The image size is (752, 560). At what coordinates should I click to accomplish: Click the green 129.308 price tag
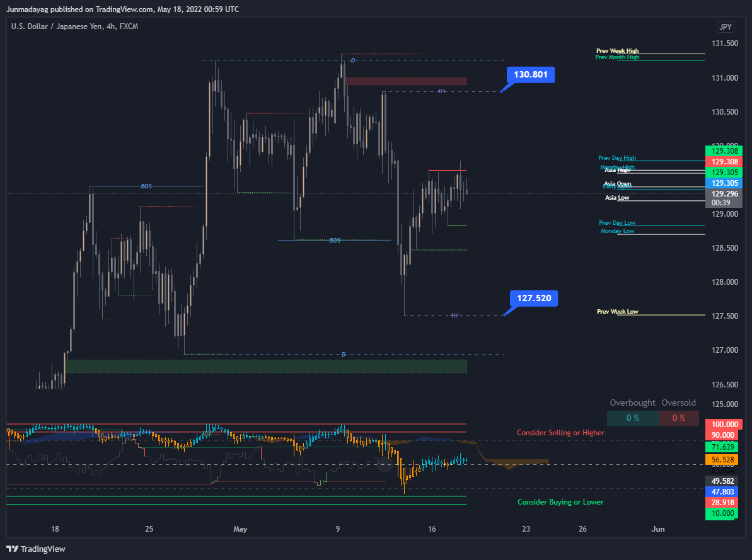coord(724,151)
